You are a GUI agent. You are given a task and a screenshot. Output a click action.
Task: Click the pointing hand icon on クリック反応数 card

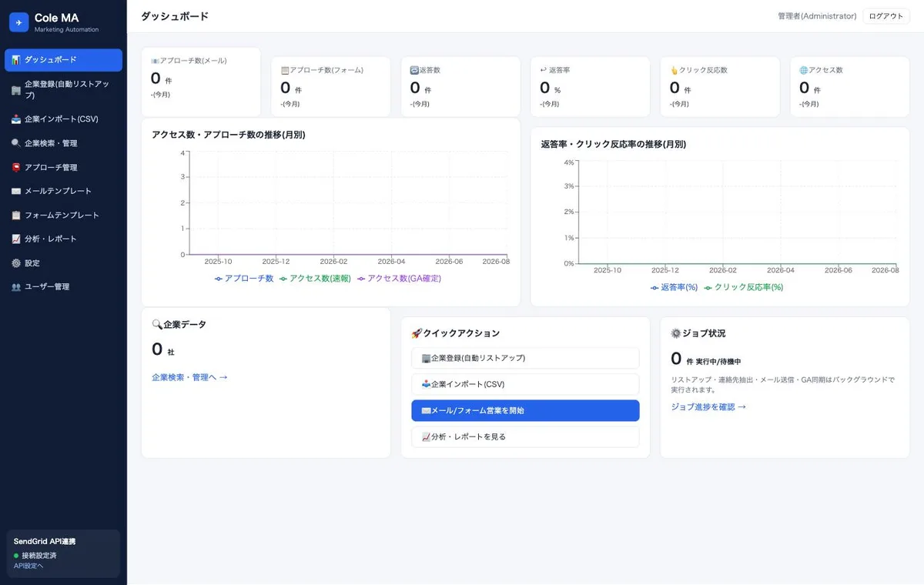[x=674, y=70]
